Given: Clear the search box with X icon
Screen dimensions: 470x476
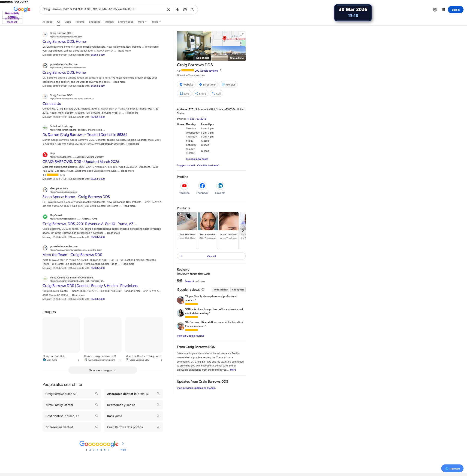Looking at the screenshot, I should click(169, 10).
